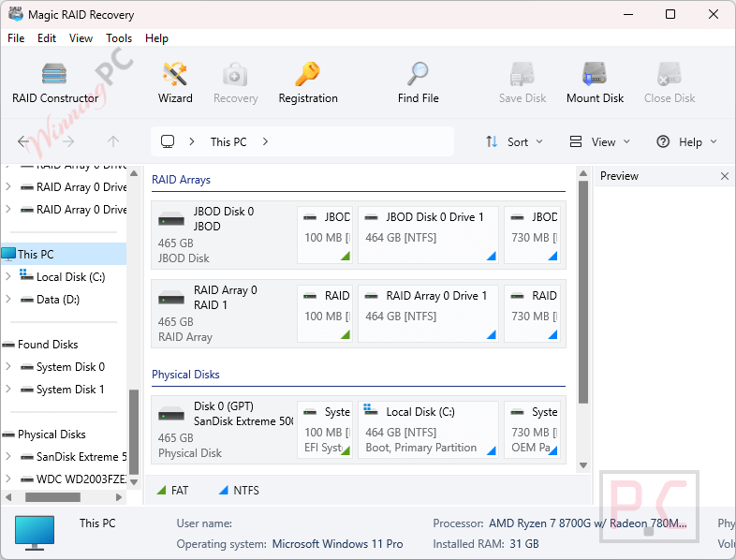Click the NTFS legend label
This screenshot has height=560, width=736.
[246, 491]
